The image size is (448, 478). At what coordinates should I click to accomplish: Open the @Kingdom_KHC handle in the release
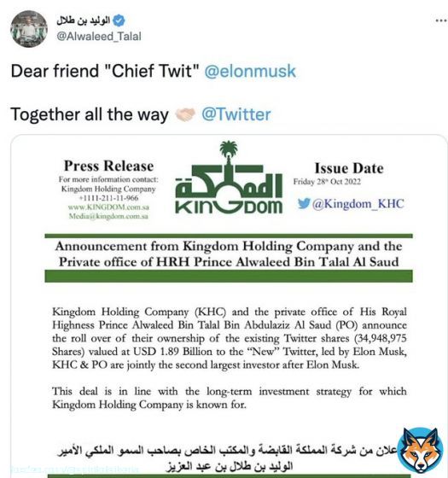358,204
